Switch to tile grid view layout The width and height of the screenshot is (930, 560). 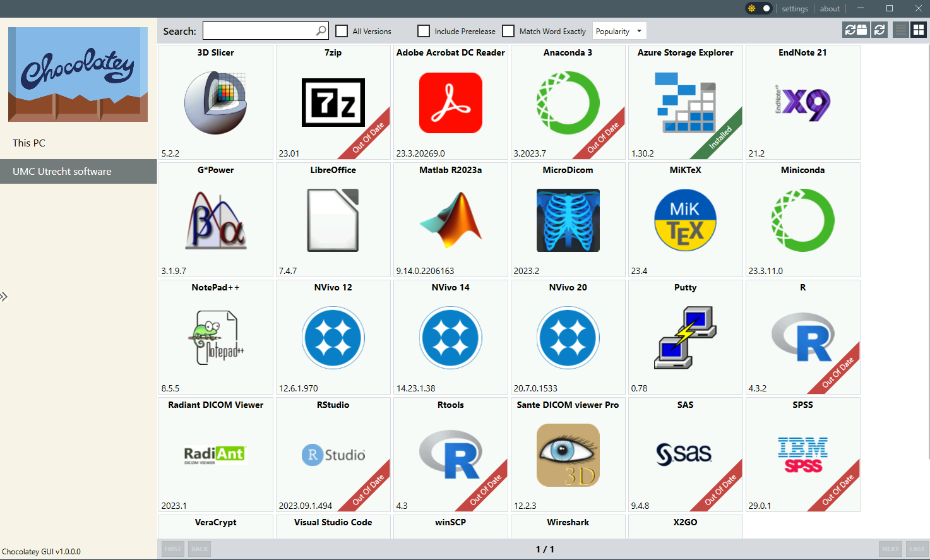coord(919,30)
